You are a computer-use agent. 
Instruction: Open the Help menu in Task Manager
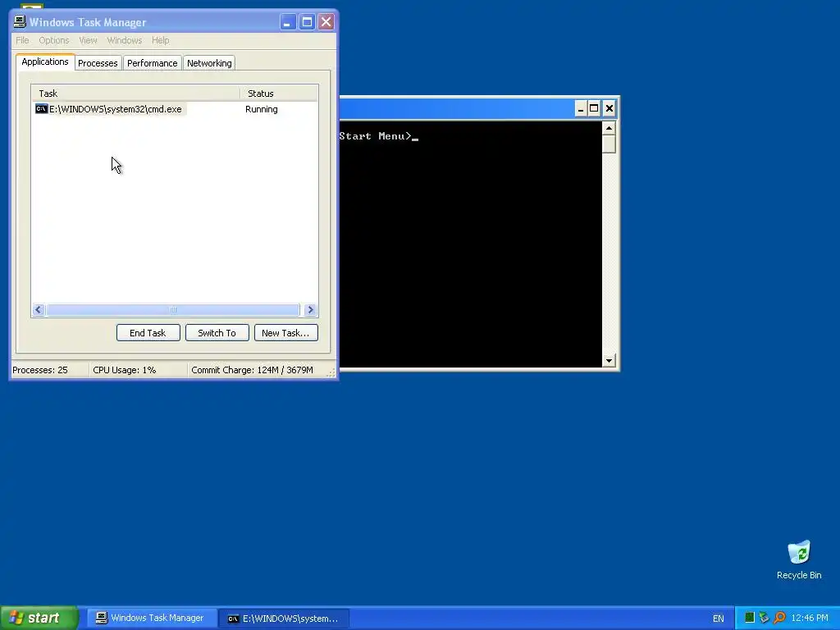[160, 40]
